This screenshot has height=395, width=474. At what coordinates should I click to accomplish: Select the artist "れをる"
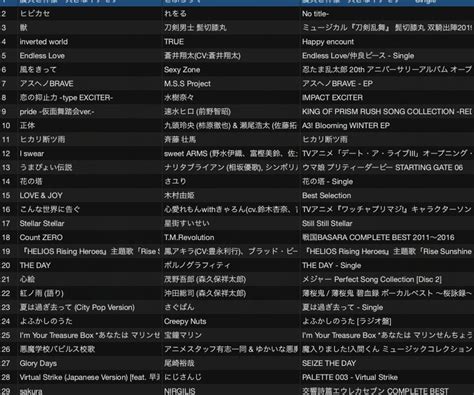tap(175, 14)
